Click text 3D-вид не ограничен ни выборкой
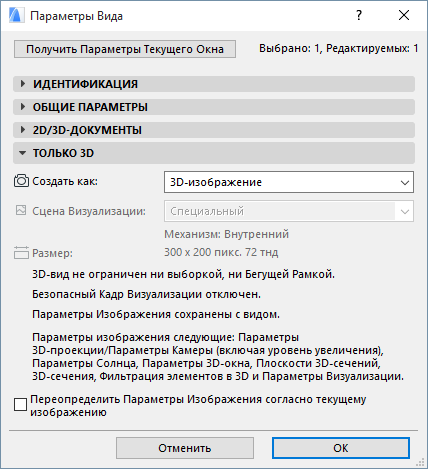This screenshot has width=428, height=469. pos(127,274)
